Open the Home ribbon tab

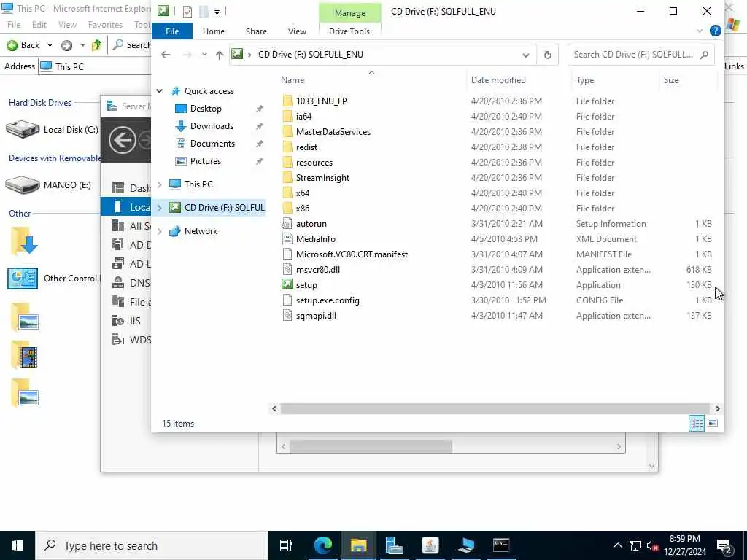(214, 31)
